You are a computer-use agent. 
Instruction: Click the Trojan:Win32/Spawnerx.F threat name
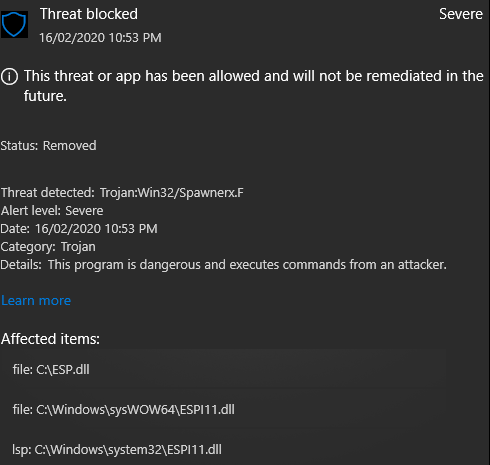pyautogui.click(x=172, y=193)
